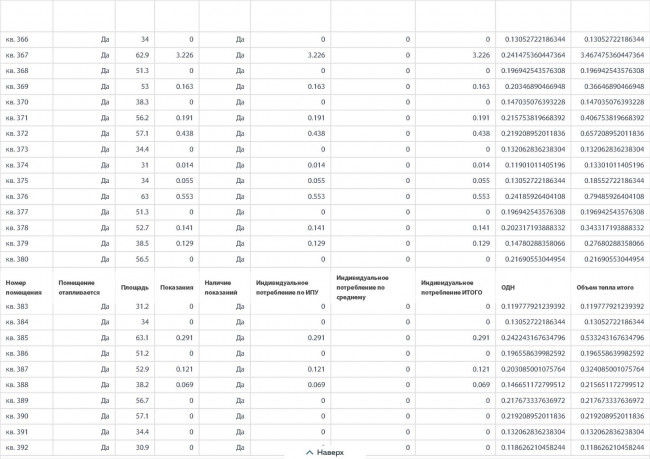650x459 pixels.
Task: Click total value 0.79485926404108
Action: click(614, 197)
